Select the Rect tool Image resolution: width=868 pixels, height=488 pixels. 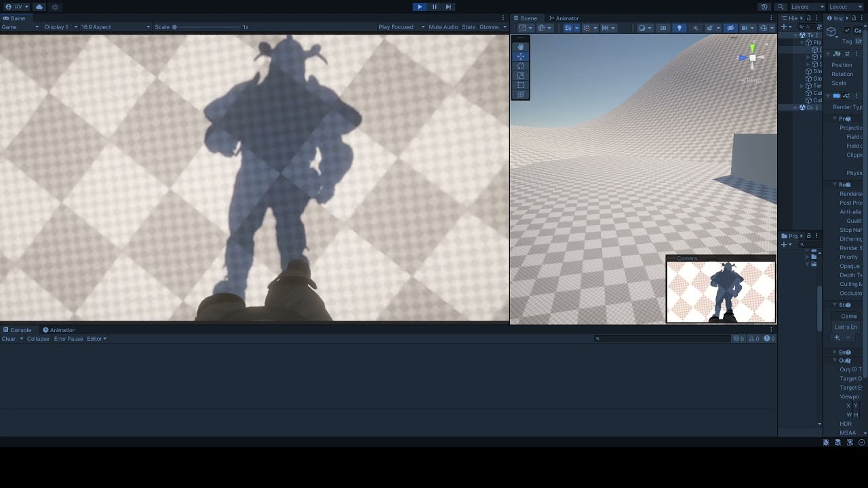tap(521, 85)
